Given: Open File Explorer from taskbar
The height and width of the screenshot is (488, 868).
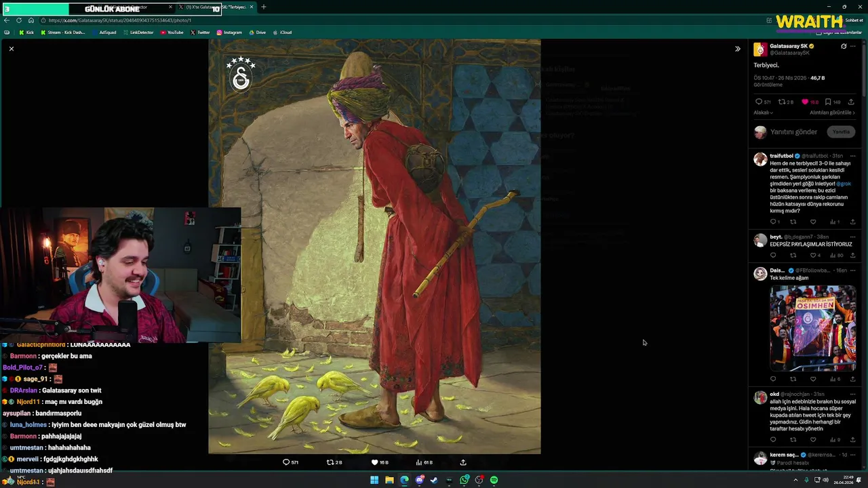Looking at the screenshot, I should click(389, 480).
